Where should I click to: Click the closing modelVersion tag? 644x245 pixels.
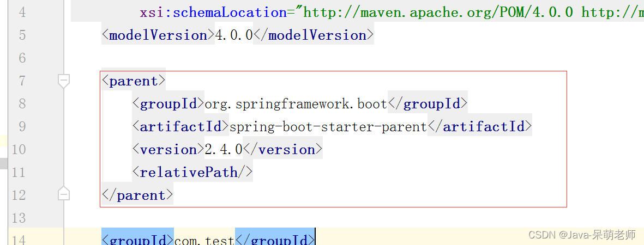click(x=314, y=35)
